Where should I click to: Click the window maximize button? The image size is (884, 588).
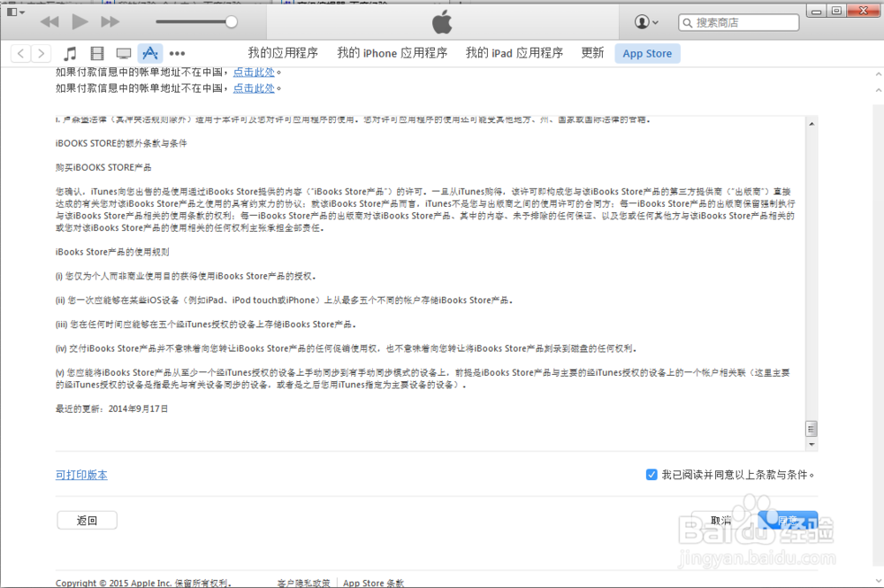(x=836, y=11)
